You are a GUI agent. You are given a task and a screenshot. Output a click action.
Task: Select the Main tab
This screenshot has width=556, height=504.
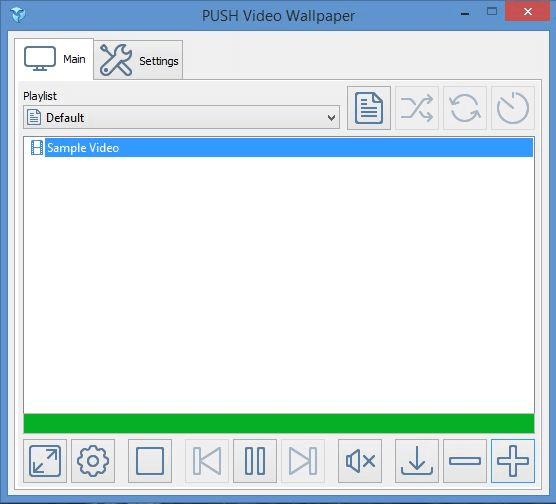[54, 59]
